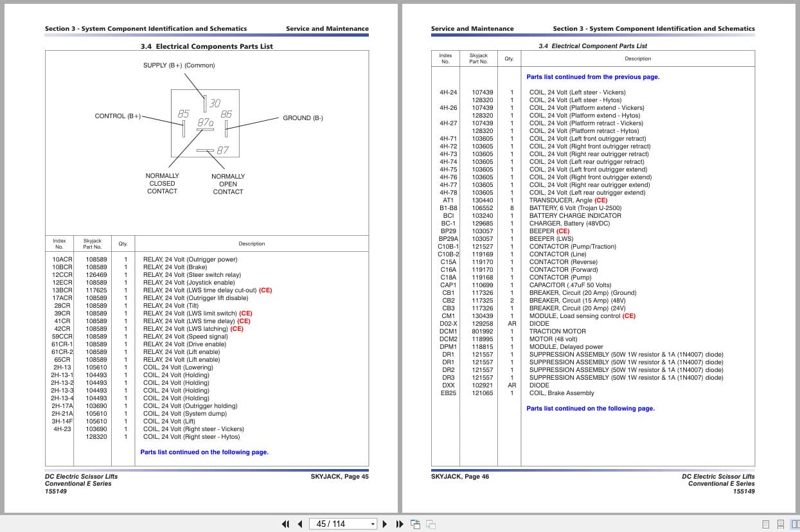Screen dimensions: 800x532
Task: Click 'CONTACTOR (Reverse)' description
Action: point(563,262)
